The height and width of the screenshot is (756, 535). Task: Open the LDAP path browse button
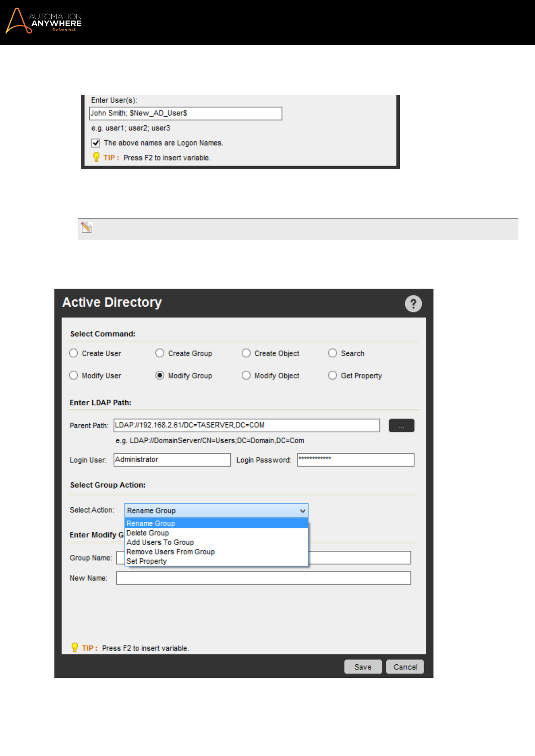pyautogui.click(x=401, y=426)
